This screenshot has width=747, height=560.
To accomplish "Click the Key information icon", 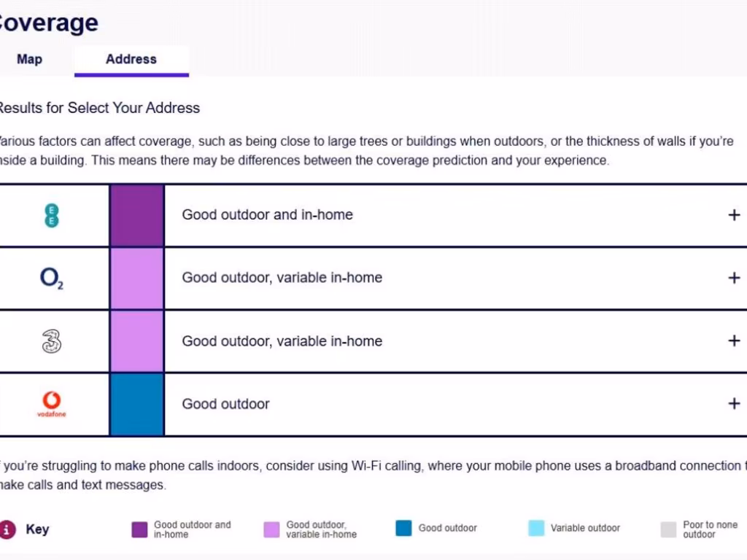I will (7, 529).
